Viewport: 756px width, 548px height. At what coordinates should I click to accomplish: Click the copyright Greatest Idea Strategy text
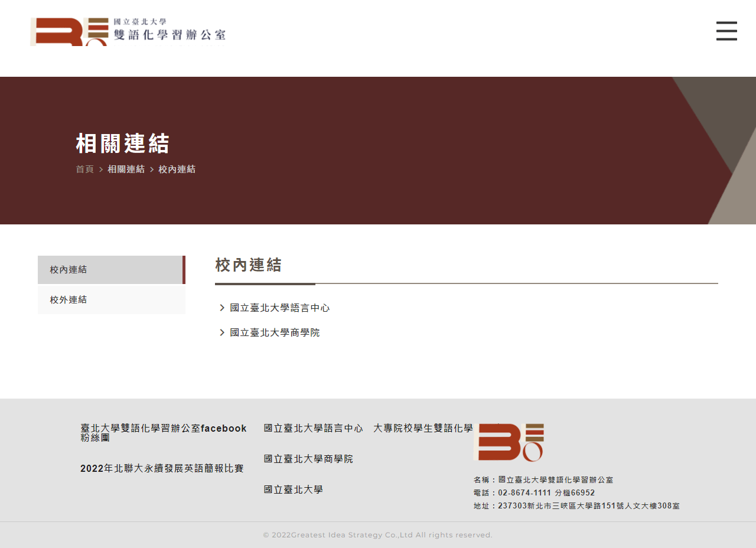[377, 535]
